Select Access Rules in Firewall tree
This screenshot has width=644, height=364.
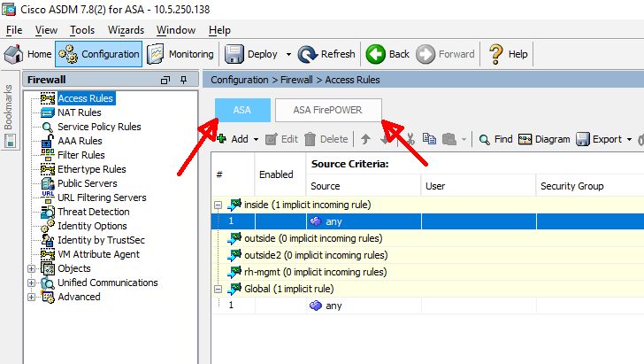tap(85, 98)
